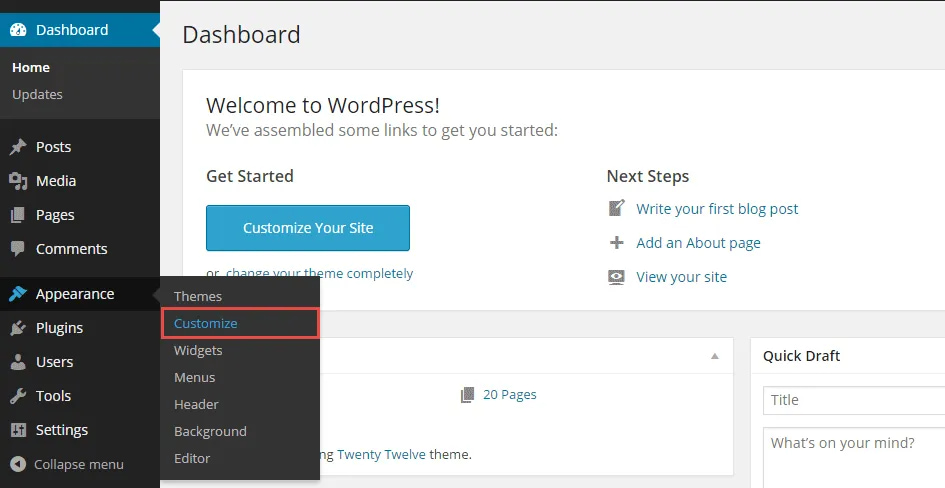Image resolution: width=945 pixels, height=488 pixels.
Task: Click the Posts pushpin icon
Action: (18, 147)
